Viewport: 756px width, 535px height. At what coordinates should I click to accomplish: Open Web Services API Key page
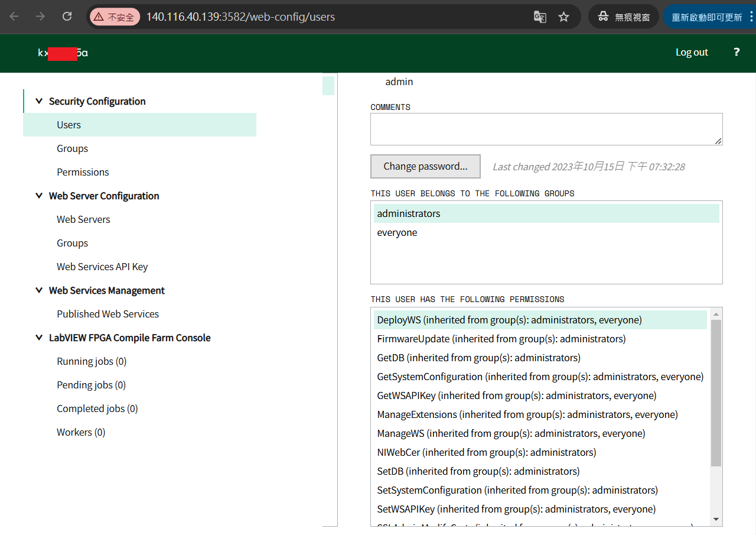pyautogui.click(x=102, y=267)
